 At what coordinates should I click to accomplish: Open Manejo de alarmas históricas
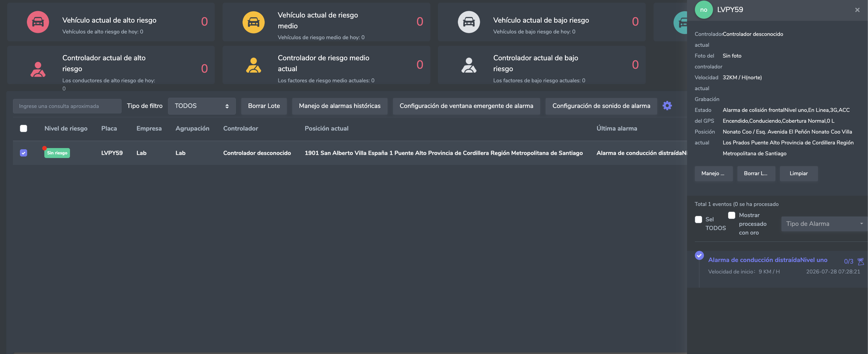(x=340, y=106)
